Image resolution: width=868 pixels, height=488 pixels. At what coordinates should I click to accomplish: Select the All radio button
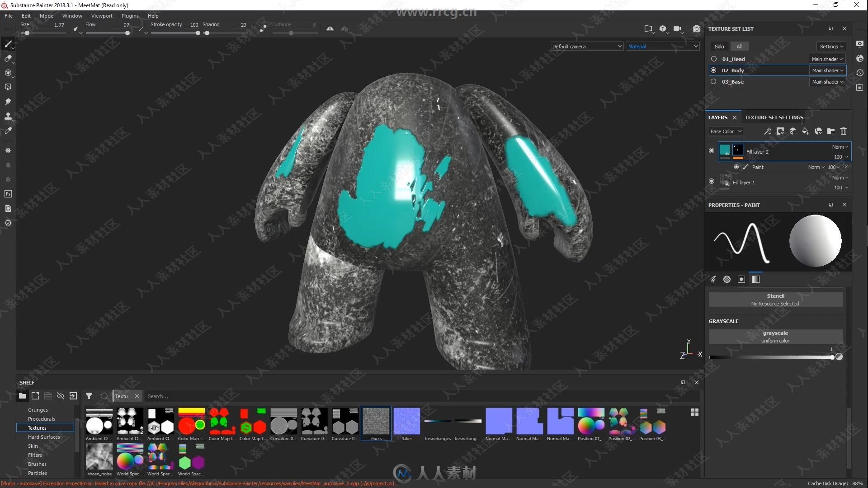click(x=739, y=46)
